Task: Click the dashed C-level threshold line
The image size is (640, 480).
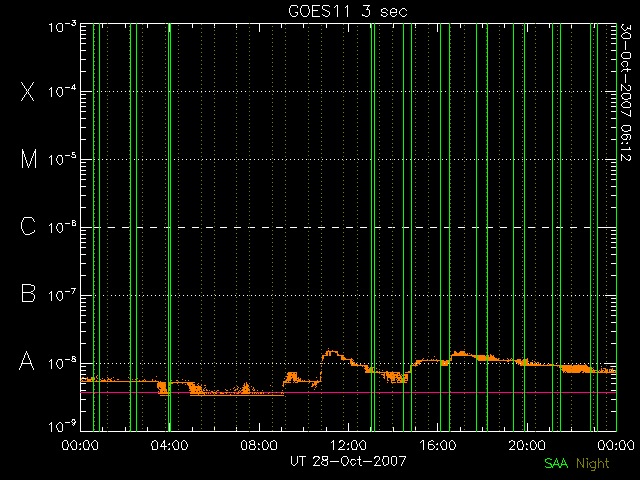Action: pos(348,227)
